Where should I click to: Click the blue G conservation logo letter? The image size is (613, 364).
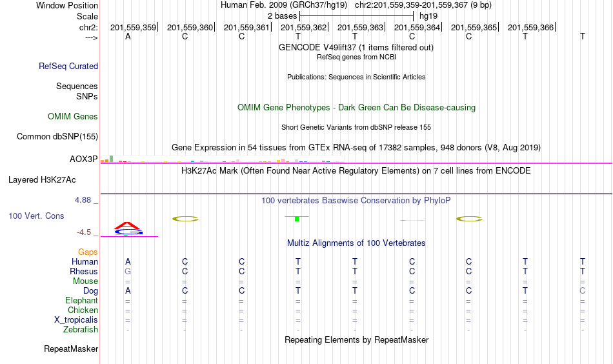[x=128, y=232]
